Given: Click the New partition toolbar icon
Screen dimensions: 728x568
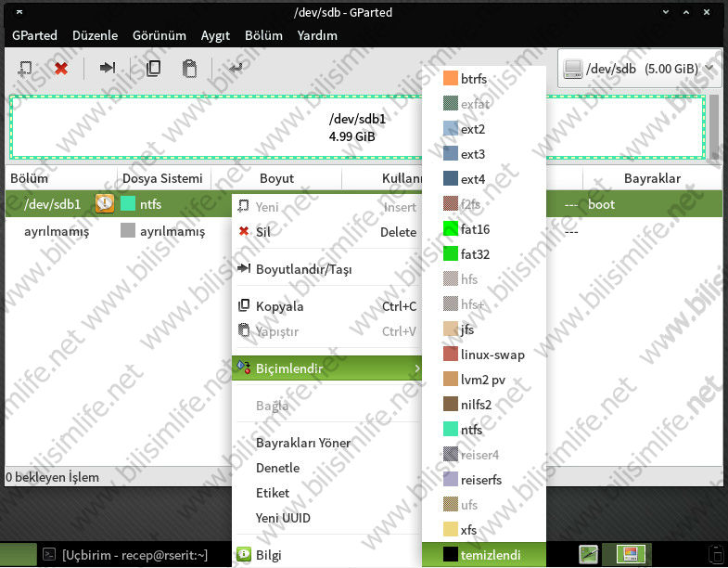Looking at the screenshot, I should click(x=25, y=68).
